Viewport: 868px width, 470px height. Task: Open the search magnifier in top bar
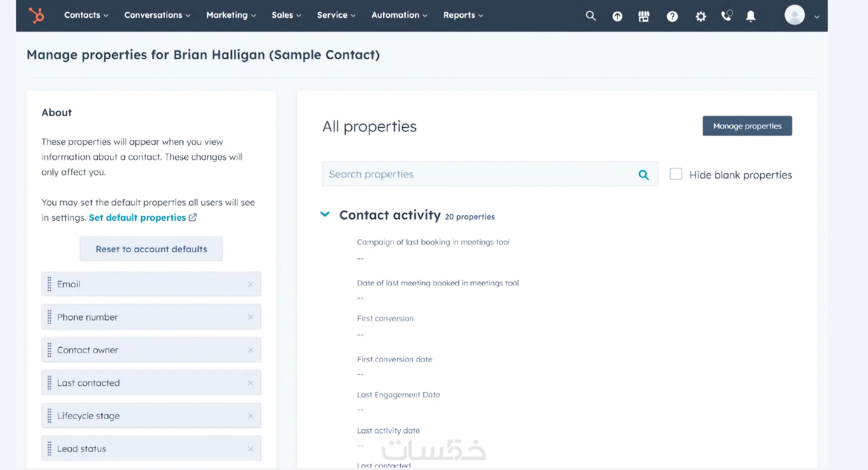(590, 16)
